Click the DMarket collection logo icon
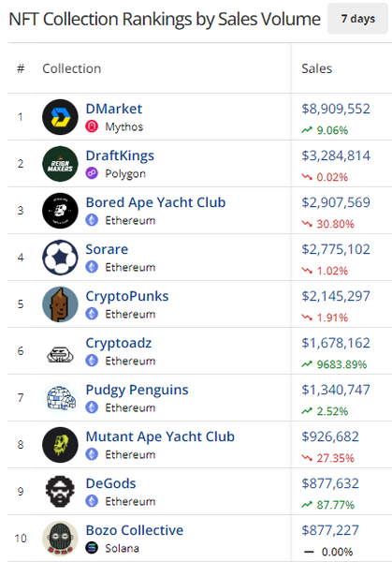 tap(60, 117)
